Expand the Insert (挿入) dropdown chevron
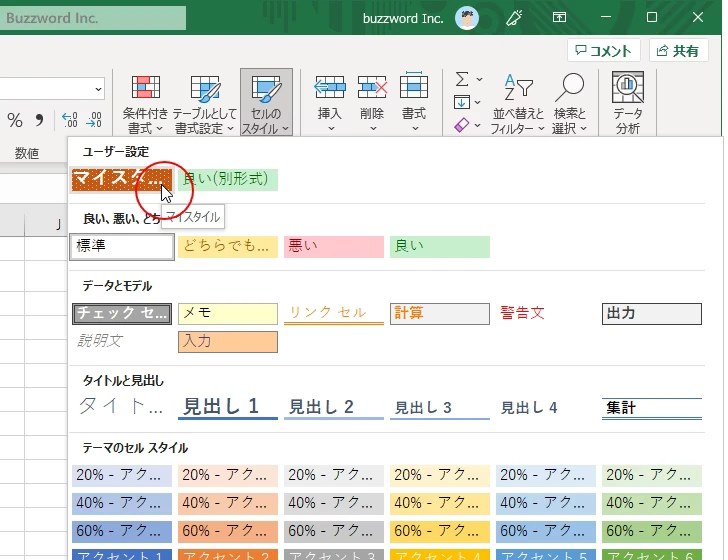This screenshot has height=560, width=728. pos(331,129)
